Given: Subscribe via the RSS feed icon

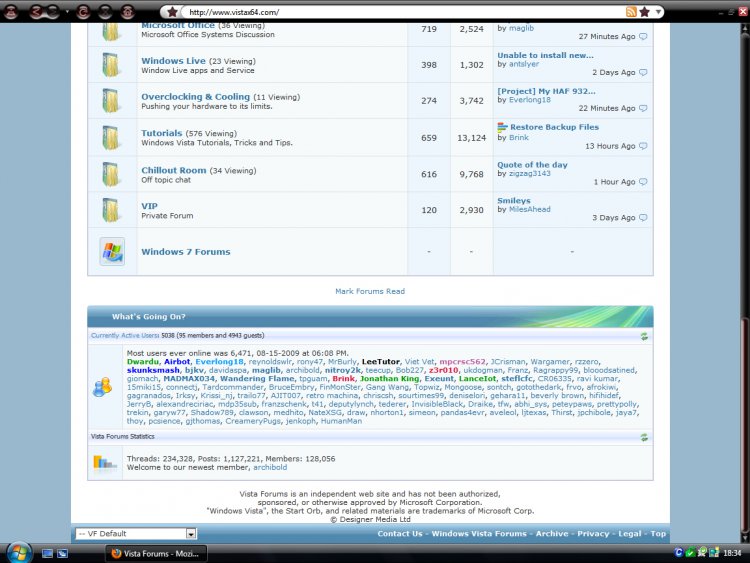Looking at the screenshot, I should (631, 11).
